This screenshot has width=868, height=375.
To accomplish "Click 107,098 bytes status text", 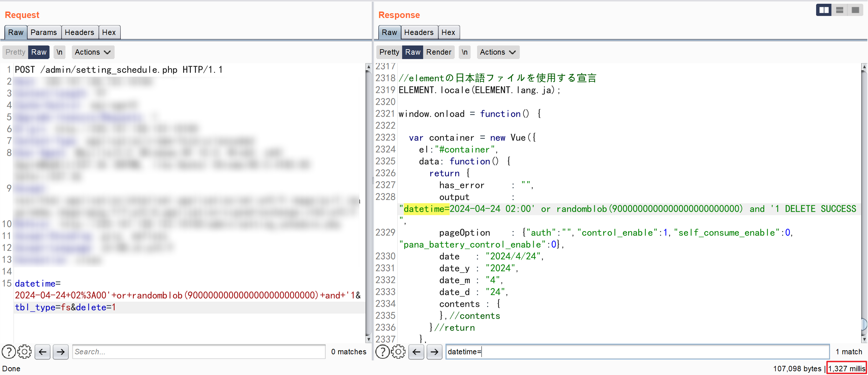I will (797, 369).
